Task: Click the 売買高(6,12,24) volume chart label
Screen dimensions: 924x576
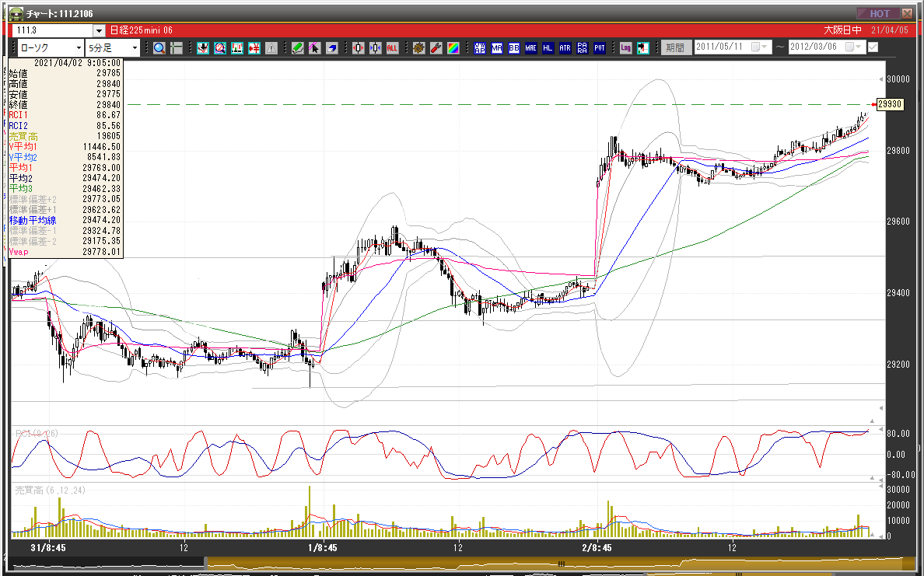Action: pos(50,490)
